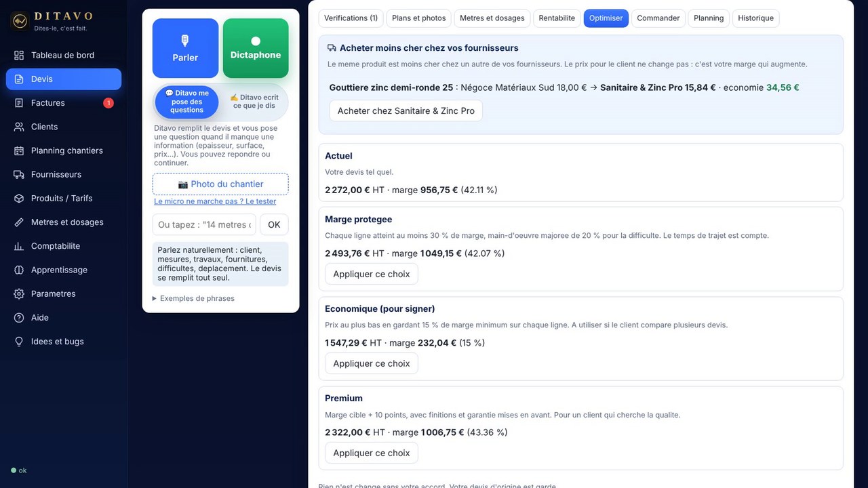
Task: Click the Actuel price 2 272,00 € text
Action: [x=347, y=190]
